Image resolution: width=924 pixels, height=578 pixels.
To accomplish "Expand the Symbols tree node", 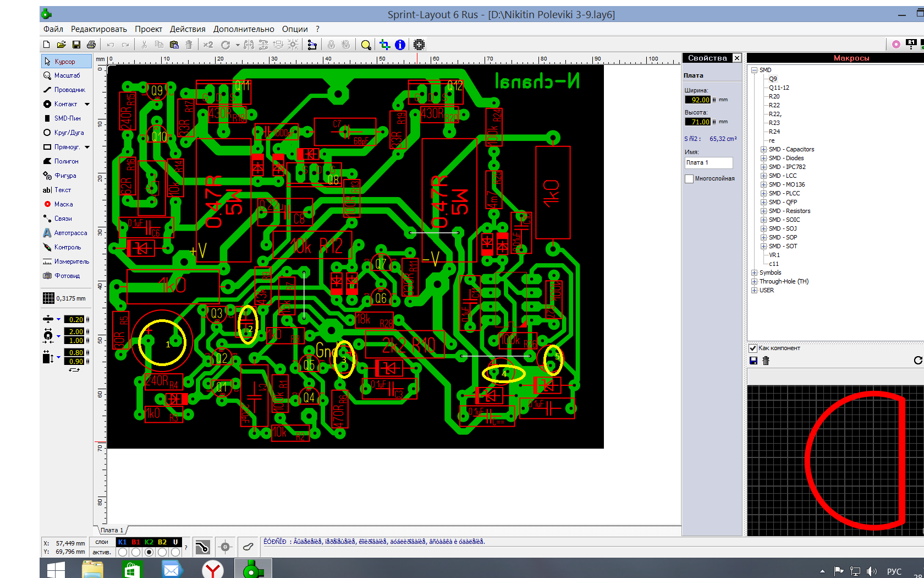I will 755,272.
